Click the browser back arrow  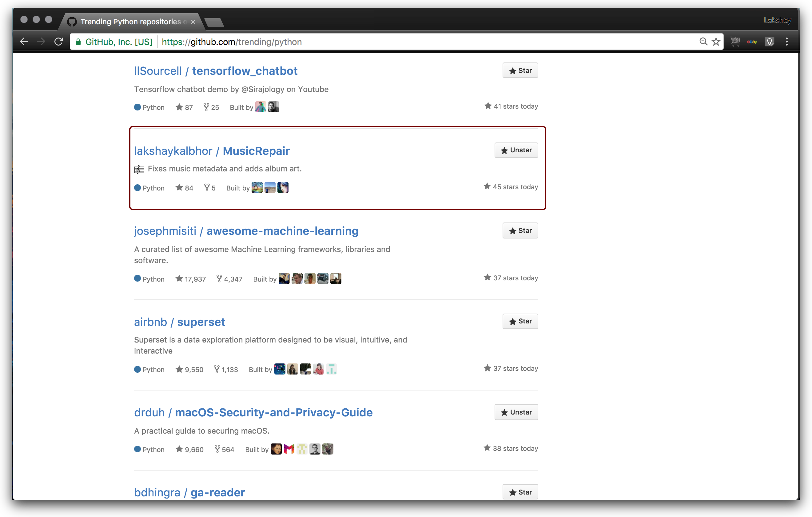[x=24, y=42]
